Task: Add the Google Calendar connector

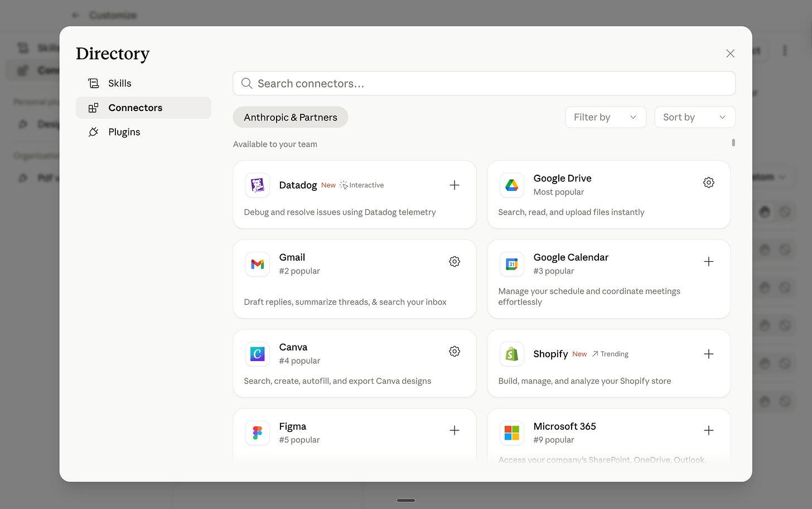Action: tap(708, 262)
